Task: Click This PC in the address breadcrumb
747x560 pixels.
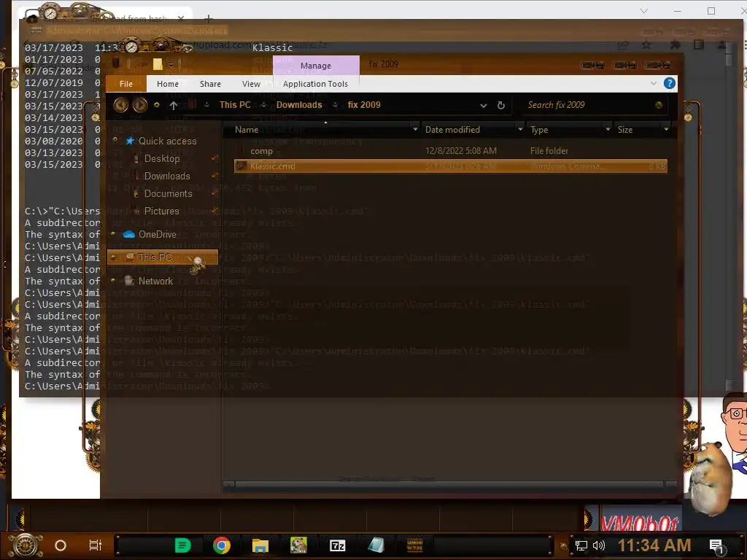Action: [235, 105]
